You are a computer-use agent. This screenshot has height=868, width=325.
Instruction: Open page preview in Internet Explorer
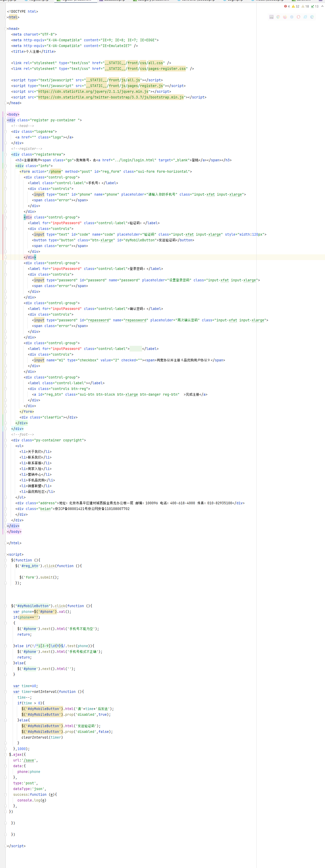pos(305,17)
